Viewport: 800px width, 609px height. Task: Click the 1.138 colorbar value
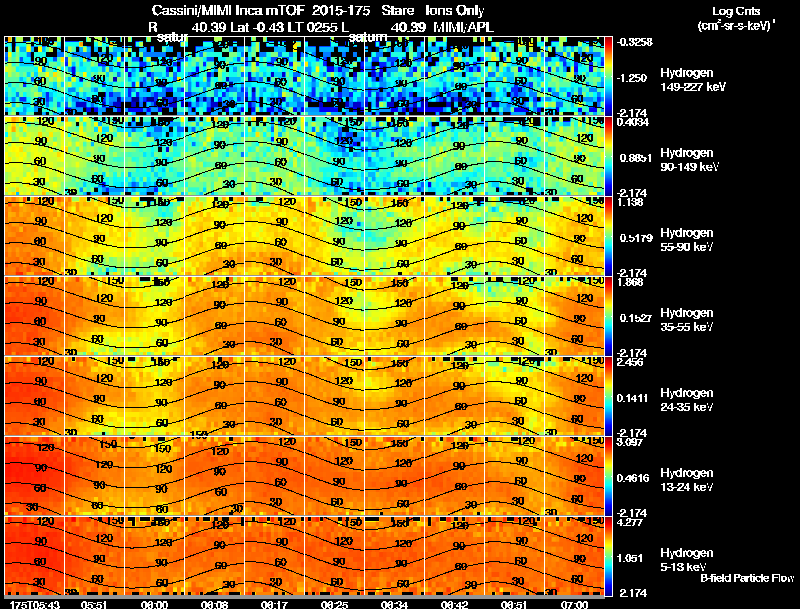[630, 202]
